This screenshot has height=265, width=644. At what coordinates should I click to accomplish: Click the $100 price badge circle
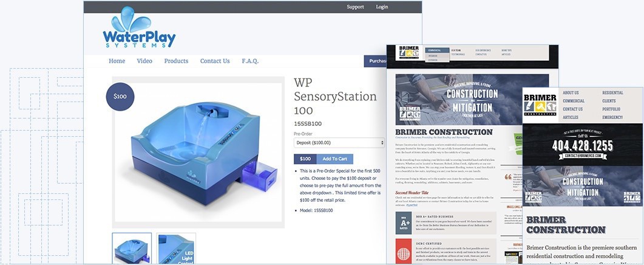tap(120, 97)
